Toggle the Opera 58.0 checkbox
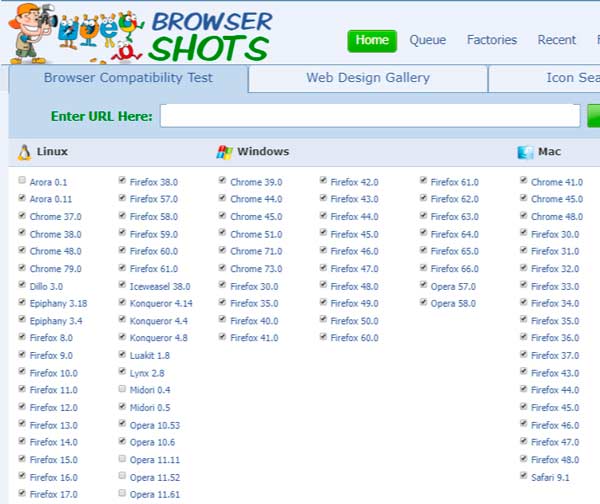The width and height of the screenshot is (600, 504). [423, 302]
